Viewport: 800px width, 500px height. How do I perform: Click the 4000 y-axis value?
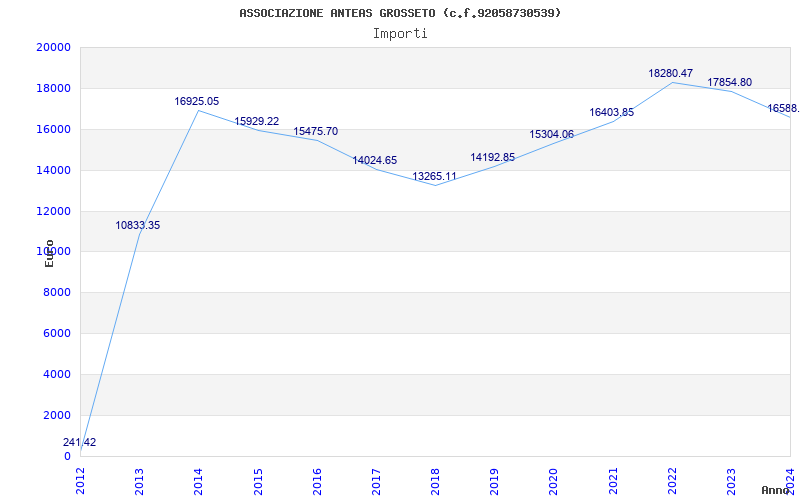(57, 374)
